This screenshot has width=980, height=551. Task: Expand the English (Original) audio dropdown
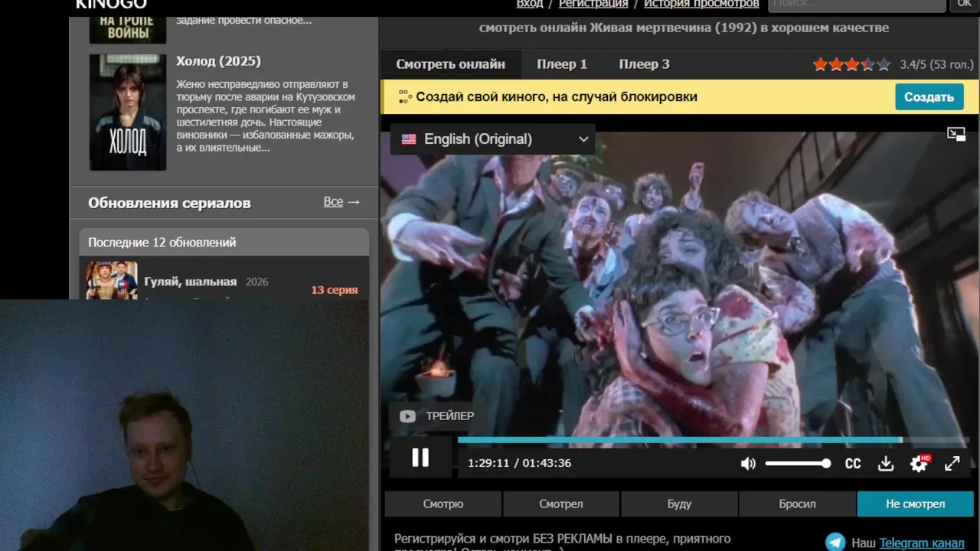(x=493, y=139)
